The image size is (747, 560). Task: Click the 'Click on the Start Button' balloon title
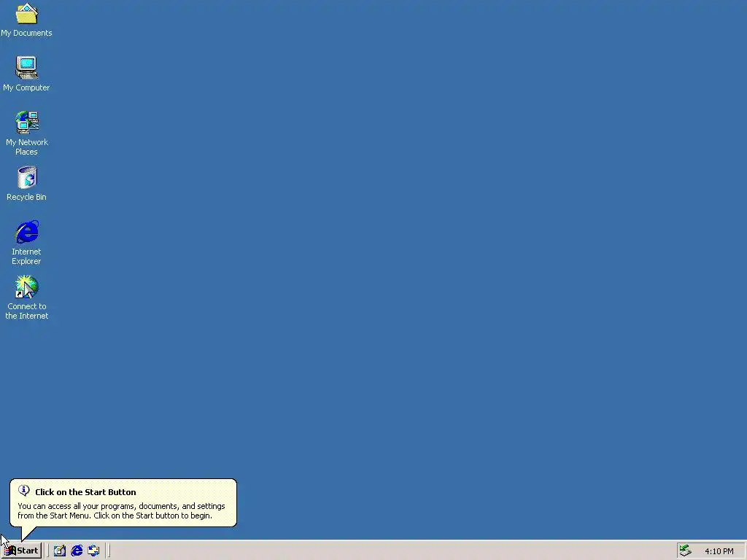(85, 492)
